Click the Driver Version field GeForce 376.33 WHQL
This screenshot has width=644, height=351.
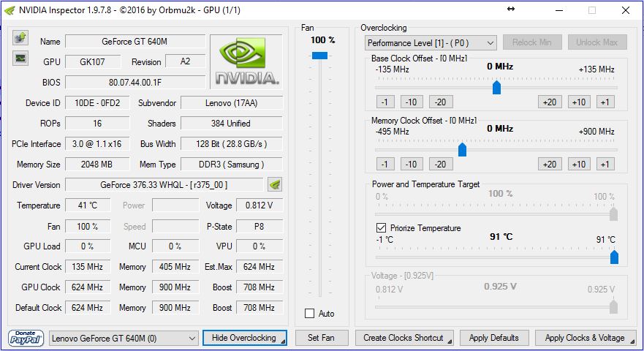tap(164, 185)
